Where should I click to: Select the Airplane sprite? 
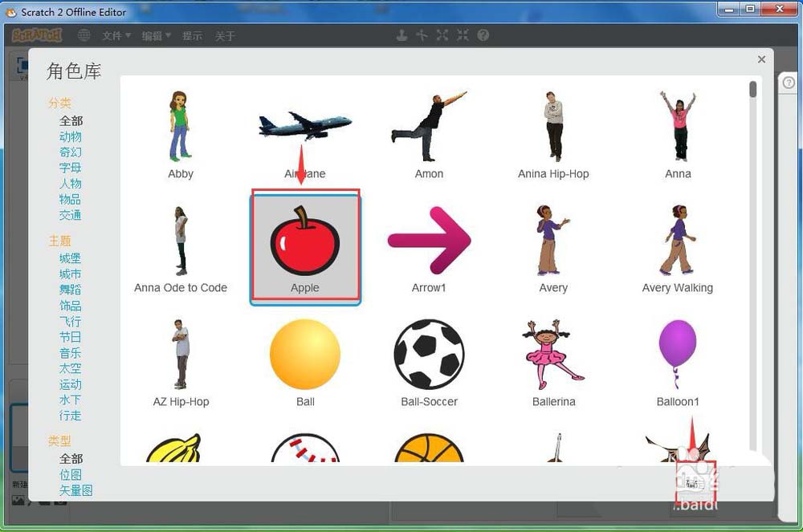coord(304,135)
